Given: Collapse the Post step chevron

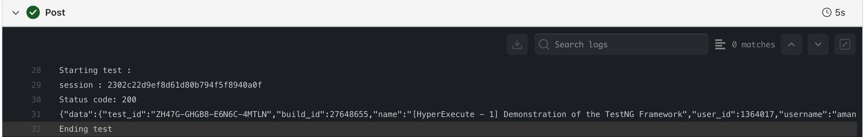Looking at the screenshot, I should [x=15, y=13].
